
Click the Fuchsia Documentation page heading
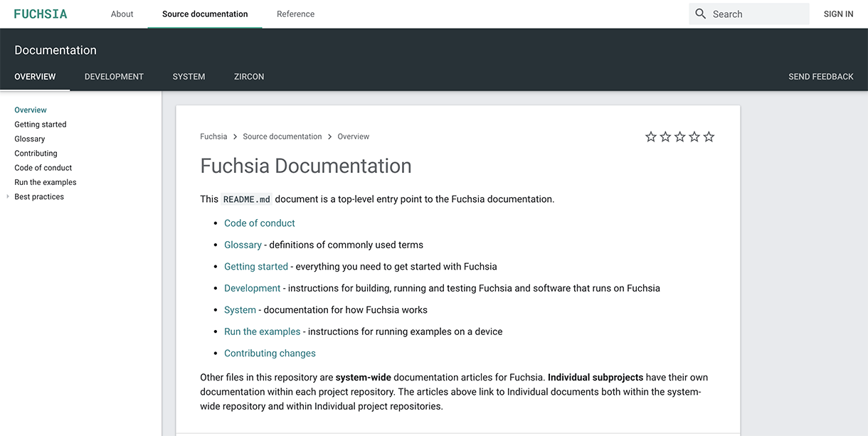coord(306,166)
